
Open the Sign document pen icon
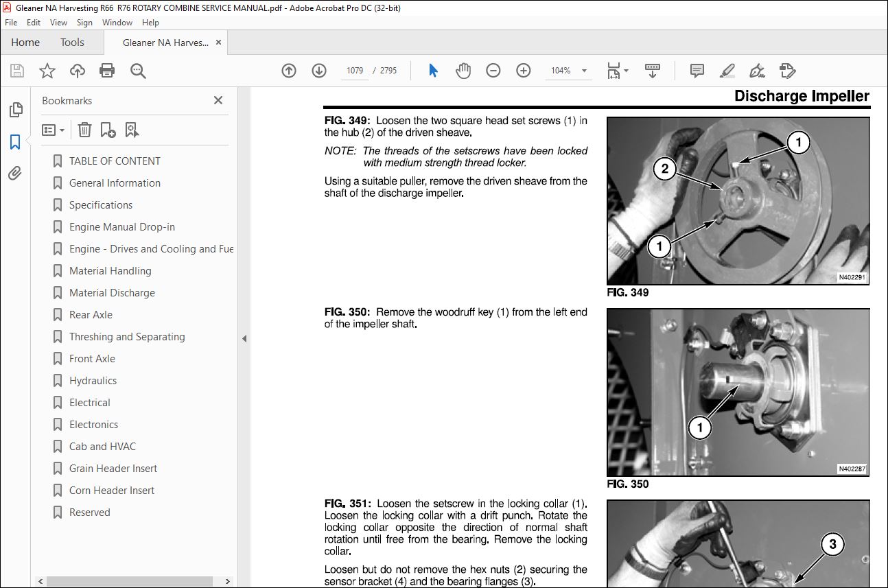pyautogui.click(x=758, y=71)
